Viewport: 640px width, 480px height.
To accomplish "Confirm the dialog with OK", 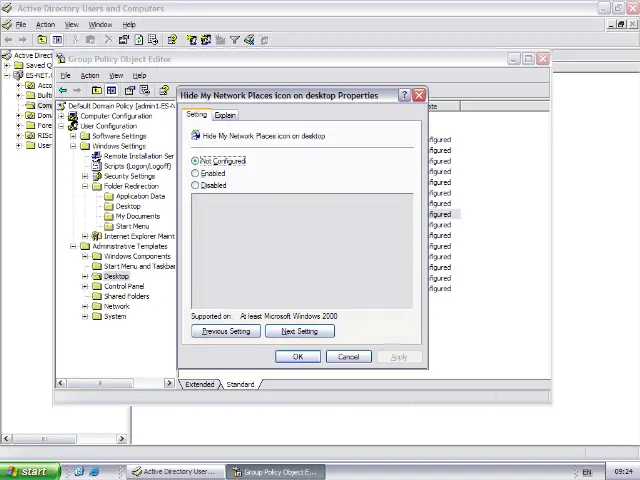I will [x=298, y=357].
